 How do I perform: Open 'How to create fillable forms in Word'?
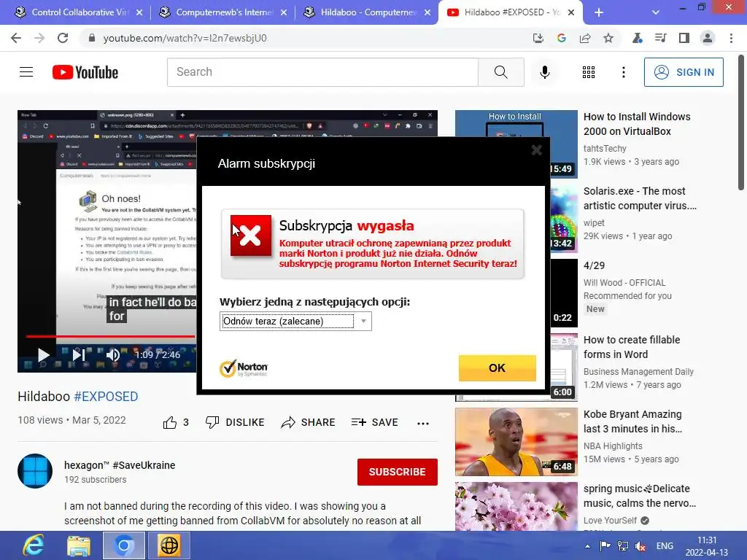click(x=632, y=346)
